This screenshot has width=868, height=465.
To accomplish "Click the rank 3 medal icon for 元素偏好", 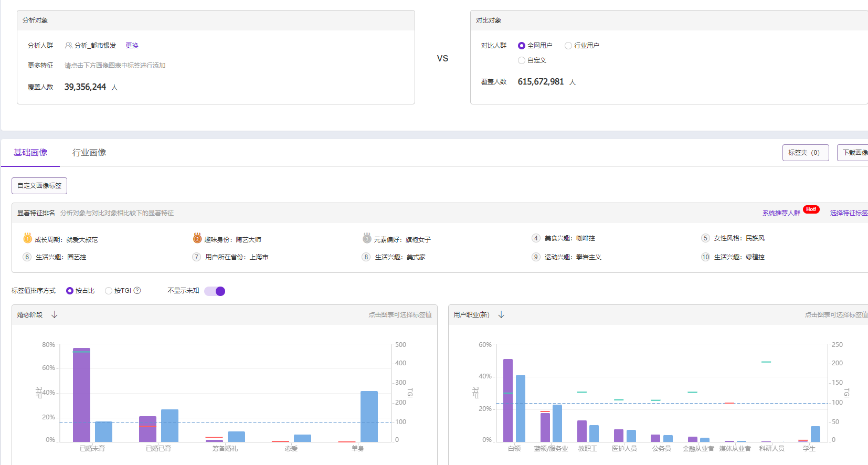I will pyautogui.click(x=367, y=238).
